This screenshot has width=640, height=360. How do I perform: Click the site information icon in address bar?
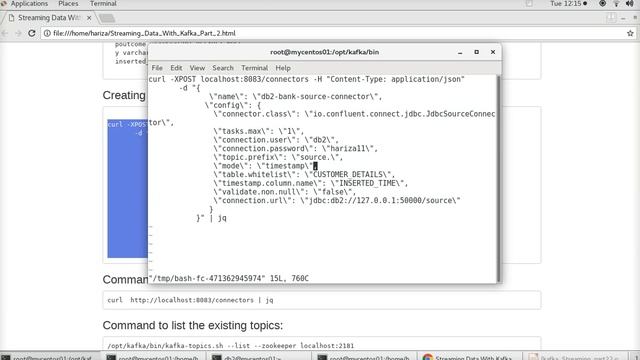47,33
